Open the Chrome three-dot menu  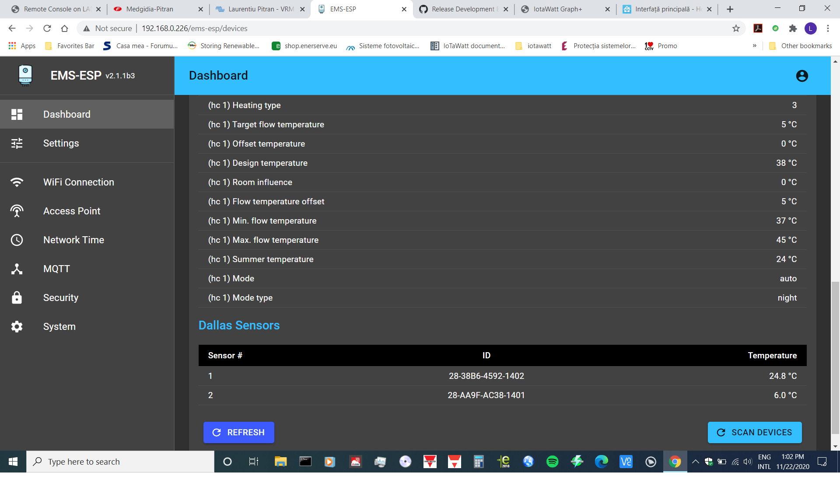coord(828,28)
